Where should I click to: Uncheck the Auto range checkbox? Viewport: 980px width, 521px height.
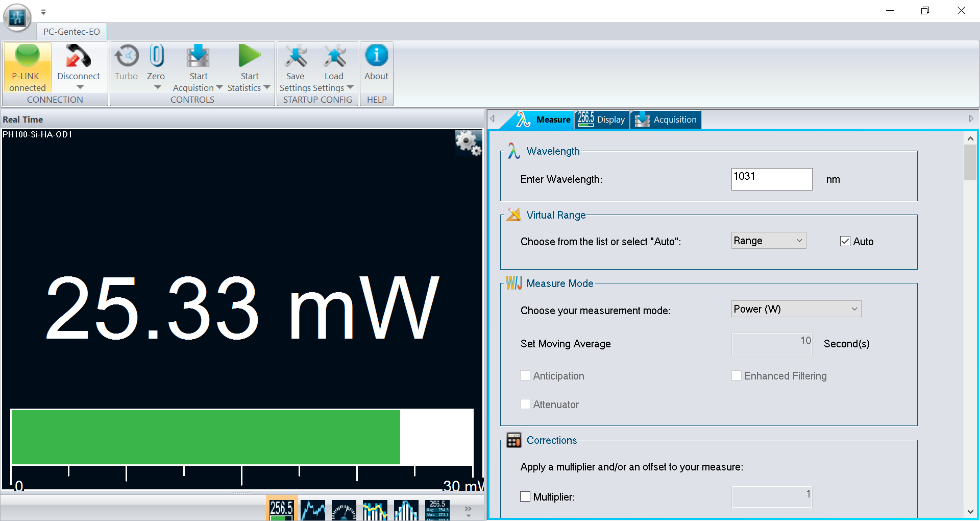tap(845, 242)
